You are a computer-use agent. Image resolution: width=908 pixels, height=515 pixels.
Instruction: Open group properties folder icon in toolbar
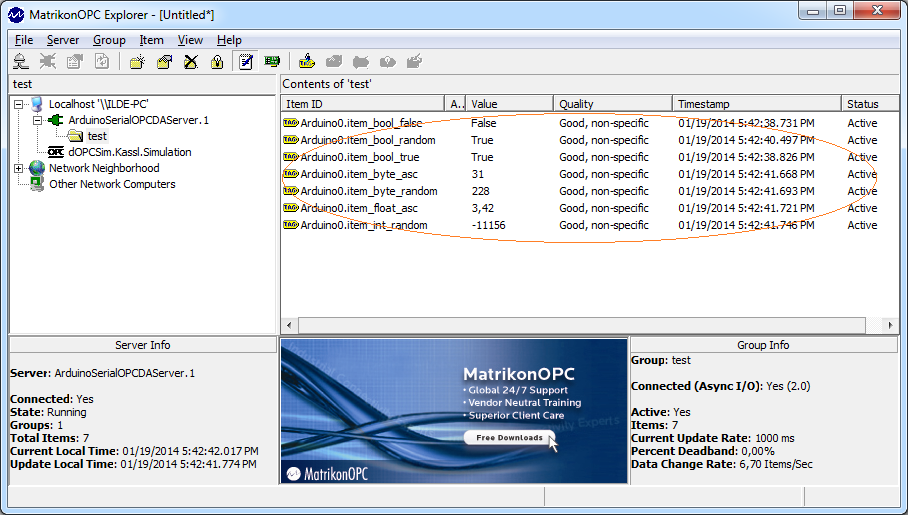coord(164,61)
